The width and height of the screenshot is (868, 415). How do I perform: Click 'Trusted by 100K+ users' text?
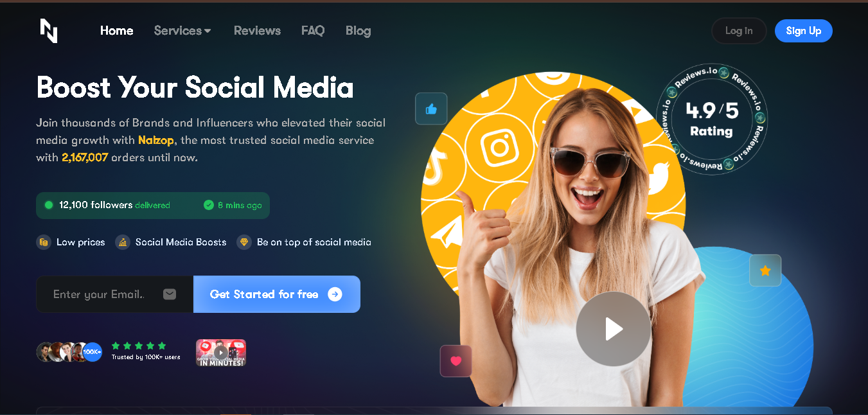pyautogui.click(x=146, y=357)
